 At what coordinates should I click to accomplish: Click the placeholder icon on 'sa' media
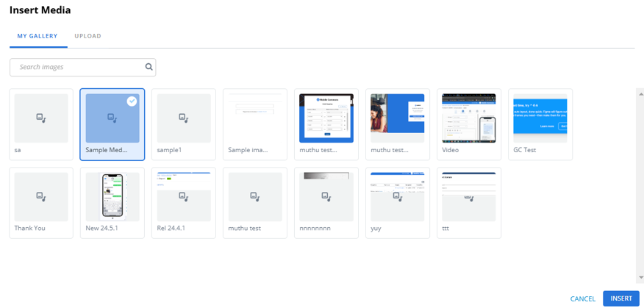41,118
